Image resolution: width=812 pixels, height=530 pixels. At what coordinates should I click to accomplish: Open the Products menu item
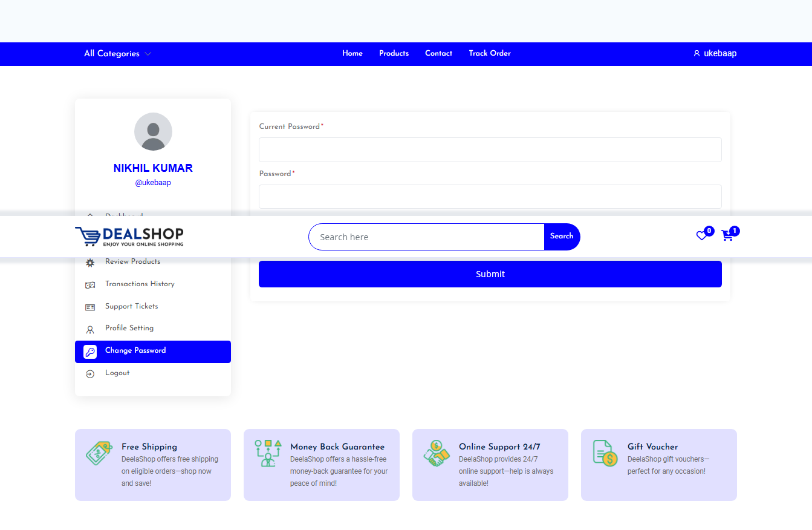pyautogui.click(x=394, y=53)
